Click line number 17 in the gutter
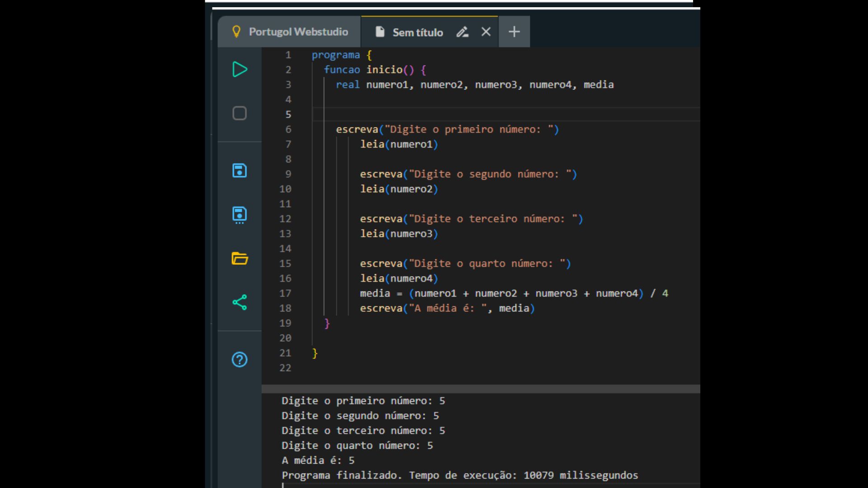 (x=285, y=293)
